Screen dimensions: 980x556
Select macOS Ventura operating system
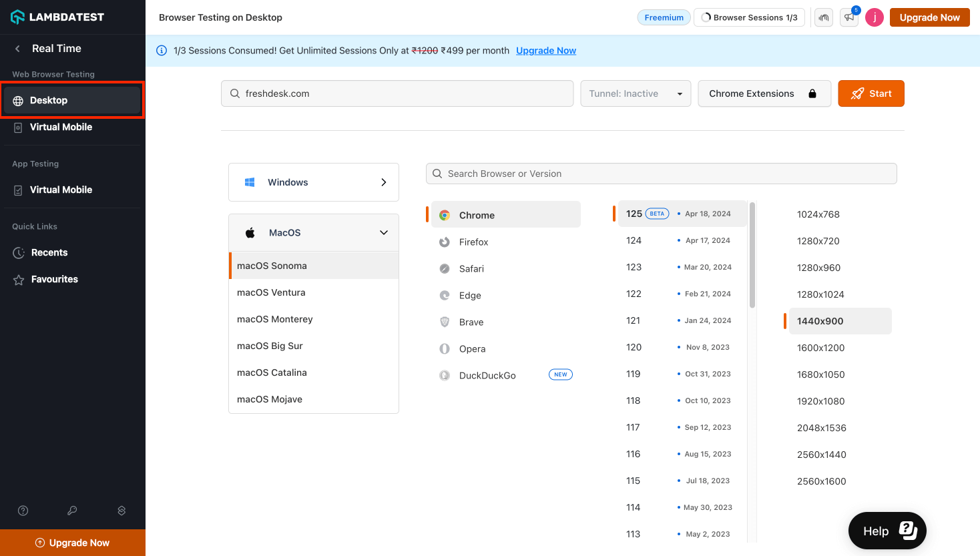tap(271, 292)
